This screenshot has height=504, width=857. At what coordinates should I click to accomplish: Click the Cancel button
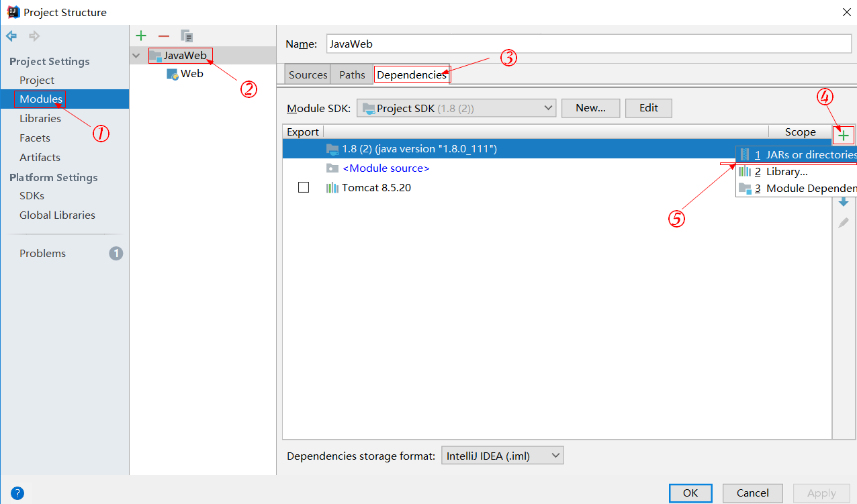(752, 493)
